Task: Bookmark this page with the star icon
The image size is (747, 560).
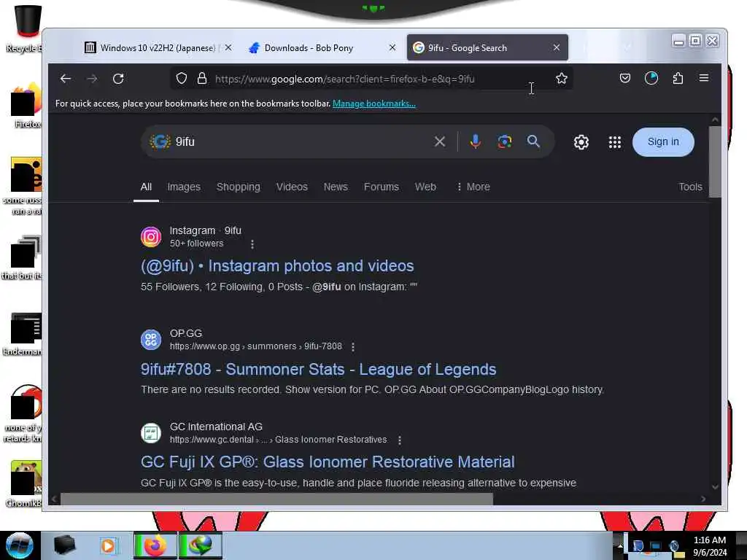Action: click(561, 79)
